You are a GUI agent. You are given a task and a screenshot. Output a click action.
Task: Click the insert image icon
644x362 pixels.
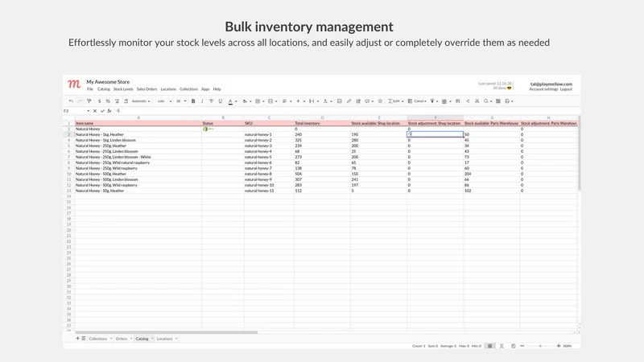(x=339, y=101)
